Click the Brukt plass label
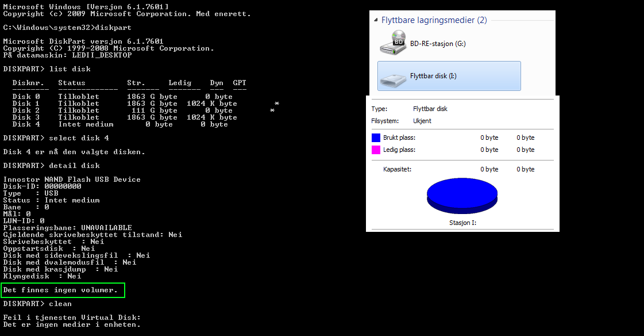The height and width of the screenshot is (336, 644). pos(399,138)
